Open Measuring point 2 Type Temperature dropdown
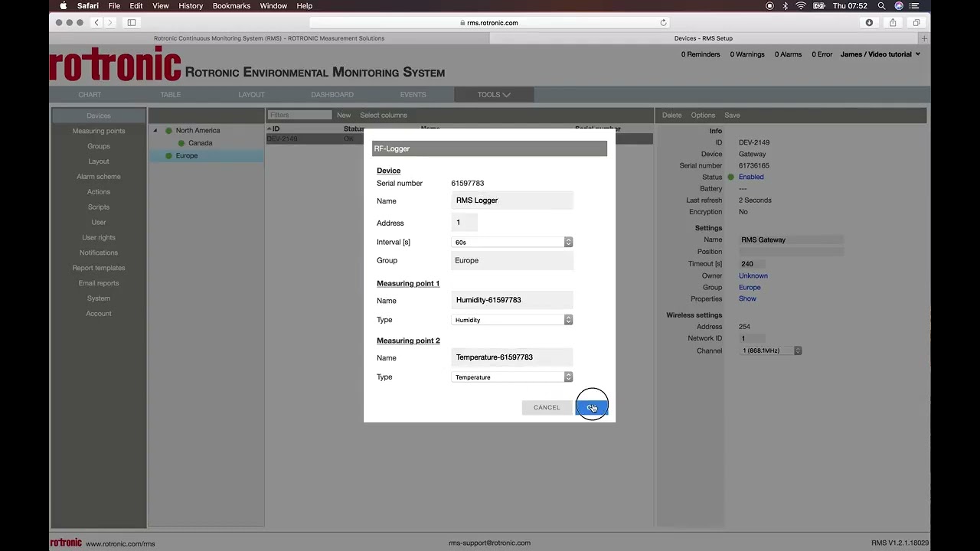Screen dimensions: 980x551 (512, 377)
